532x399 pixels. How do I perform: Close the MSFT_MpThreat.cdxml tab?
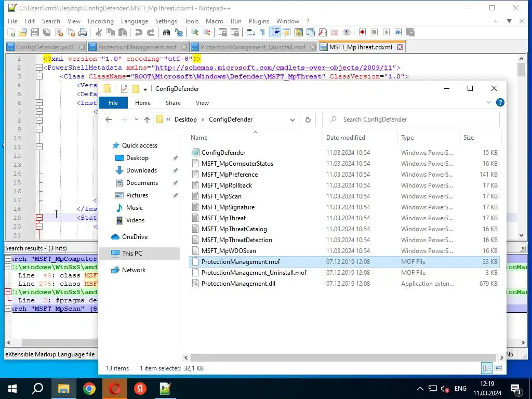click(400, 47)
